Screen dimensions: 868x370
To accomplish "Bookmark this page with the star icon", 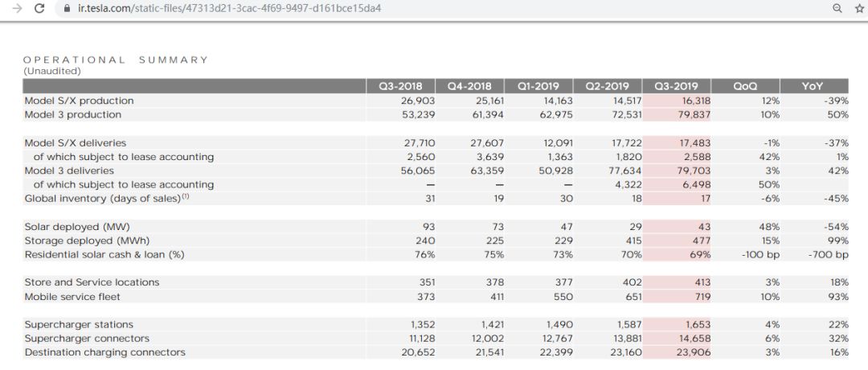I will (x=859, y=8).
